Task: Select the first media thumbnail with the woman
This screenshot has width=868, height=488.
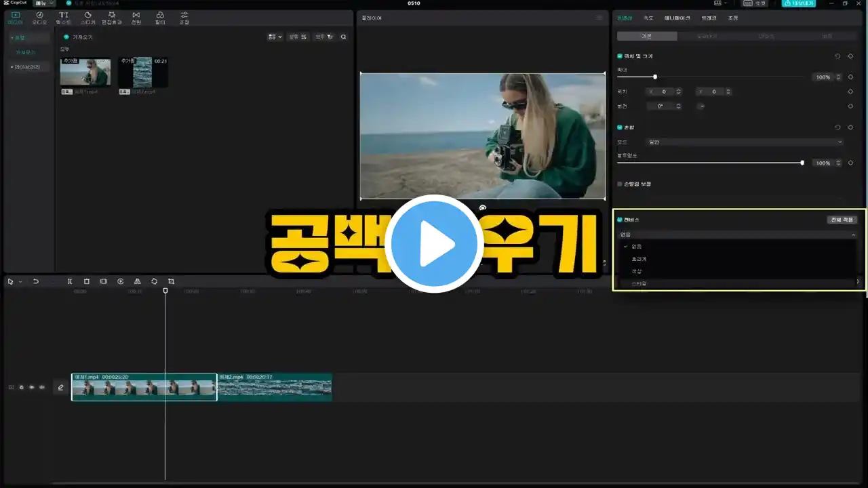Action: (x=85, y=72)
